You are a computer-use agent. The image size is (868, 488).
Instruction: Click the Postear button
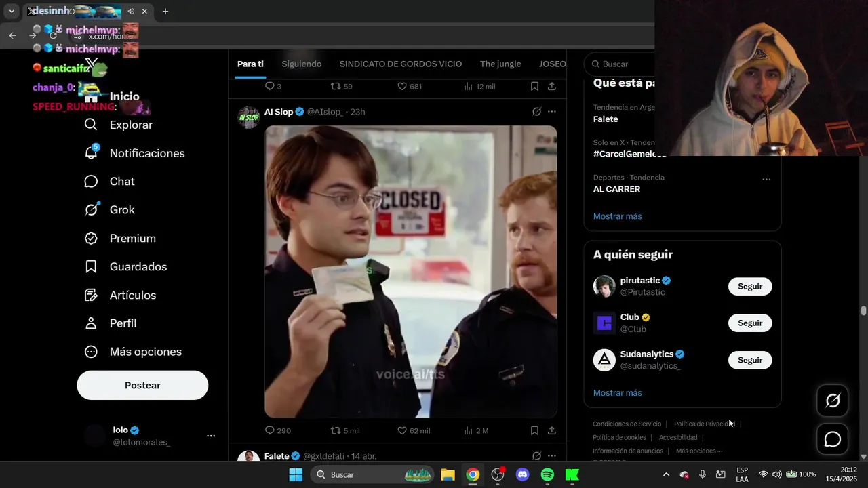point(142,385)
